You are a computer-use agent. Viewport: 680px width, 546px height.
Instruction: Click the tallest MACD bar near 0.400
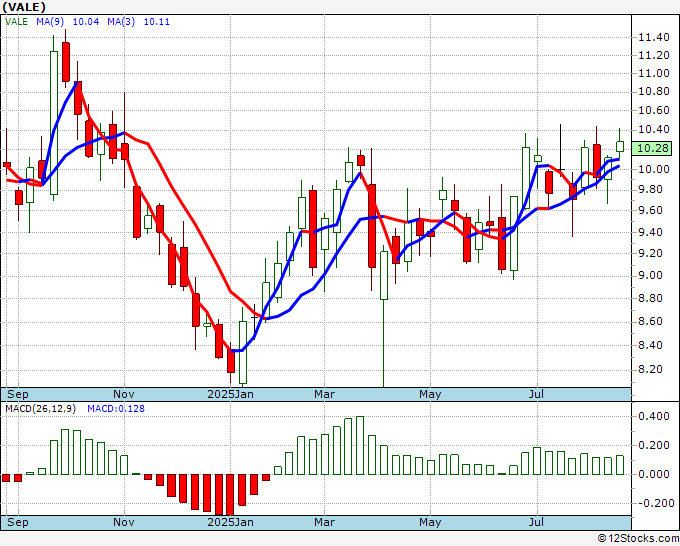point(360,445)
